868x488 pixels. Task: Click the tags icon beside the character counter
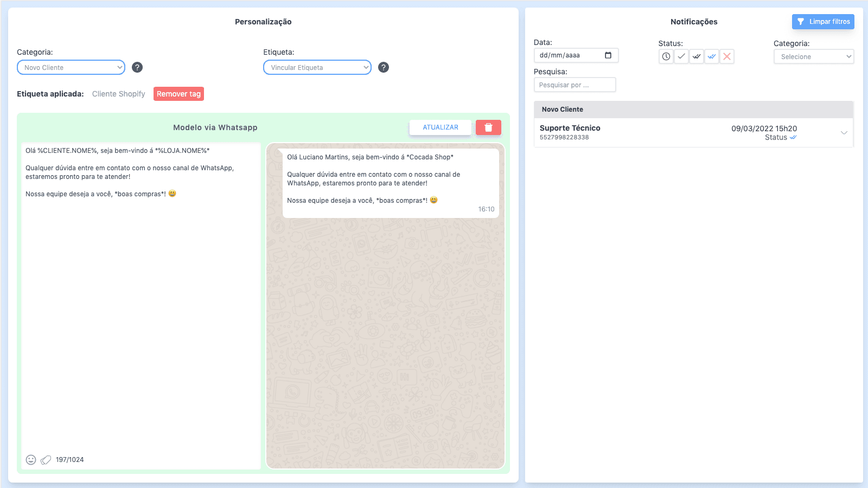[x=46, y=460]
